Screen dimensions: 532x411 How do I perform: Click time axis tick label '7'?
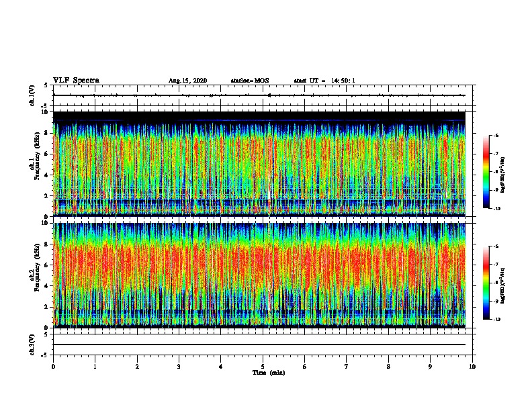click(347, 367)
